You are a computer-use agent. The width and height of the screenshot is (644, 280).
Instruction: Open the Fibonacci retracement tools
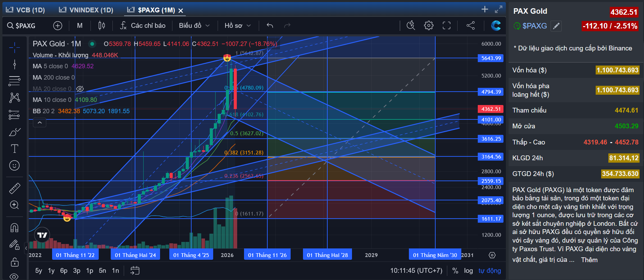(x=14, y=81)
